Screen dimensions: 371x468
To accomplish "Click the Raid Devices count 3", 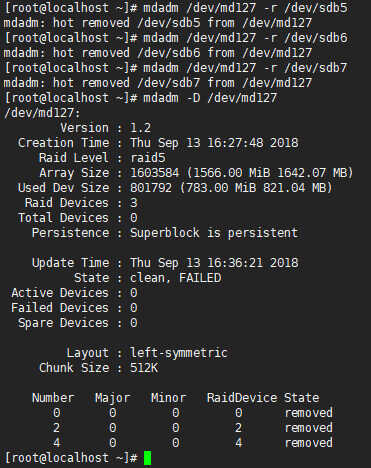I will [134, 203].
